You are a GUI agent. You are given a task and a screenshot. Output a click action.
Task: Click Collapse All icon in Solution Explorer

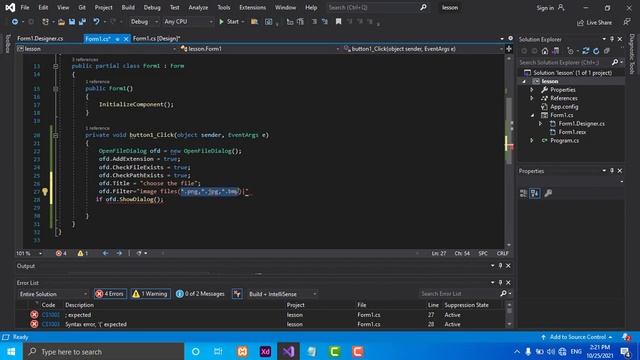click(607, 51)
